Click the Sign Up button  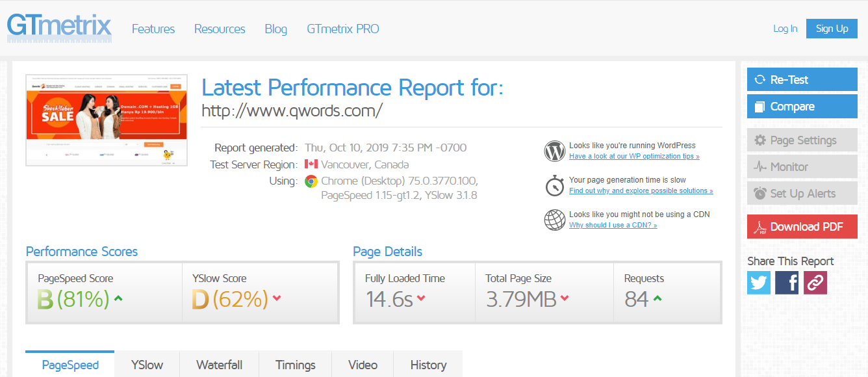tap(832, 29)
